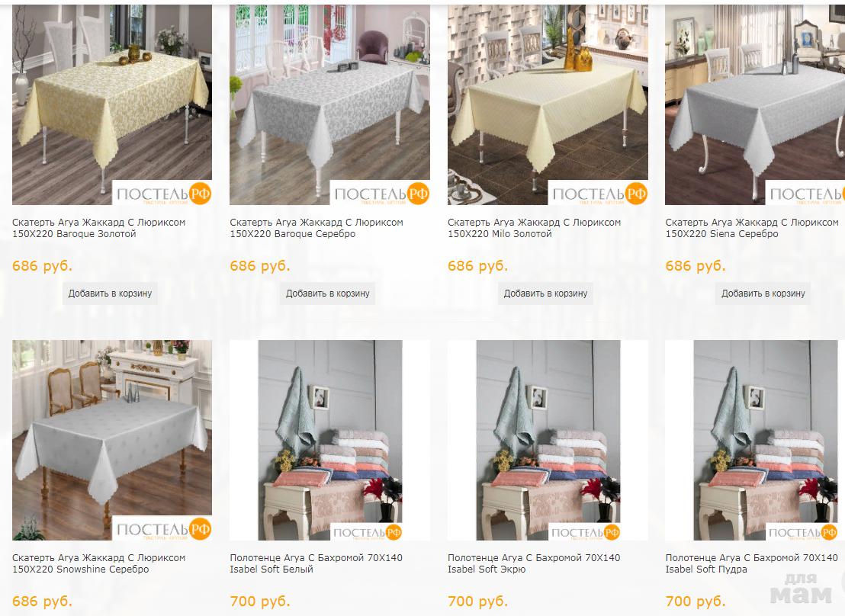Open Скатерть Arya Baroque Серебро title link

pos(316,228)
